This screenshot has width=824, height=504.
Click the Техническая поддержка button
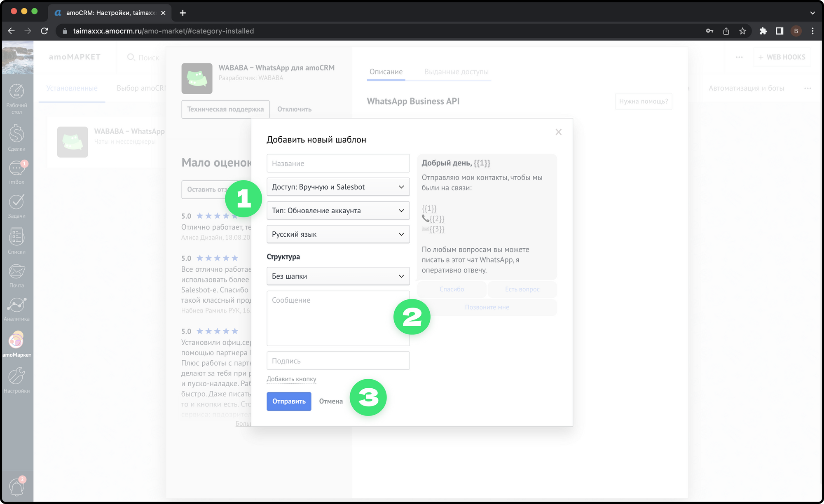225,109
